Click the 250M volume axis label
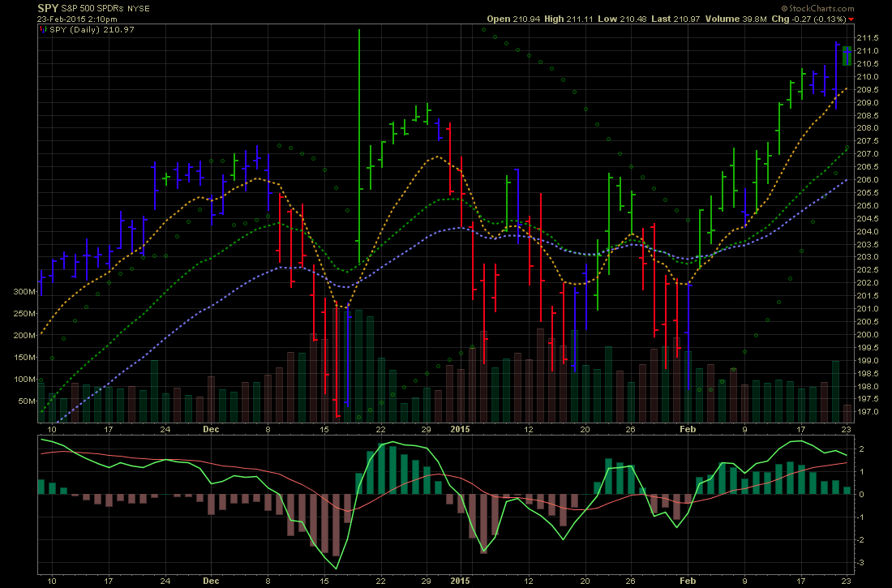 [24, 314]
